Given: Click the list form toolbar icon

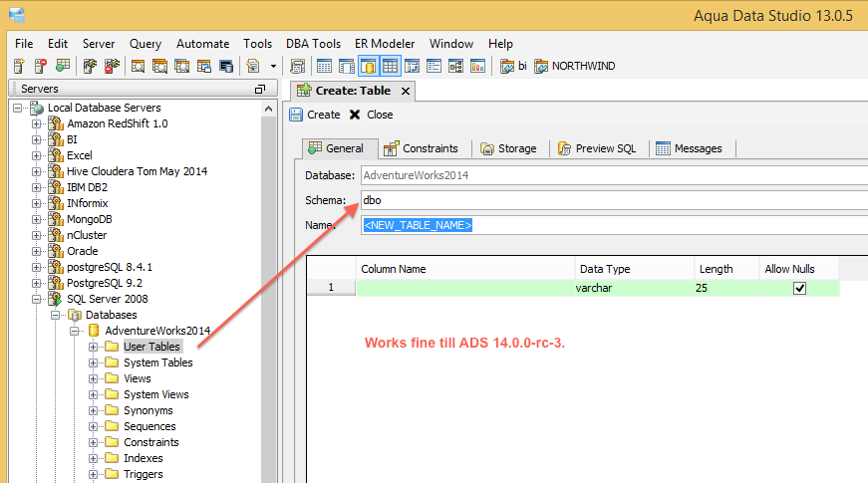Looking at the screenshot, I should [x=434, y=67].
